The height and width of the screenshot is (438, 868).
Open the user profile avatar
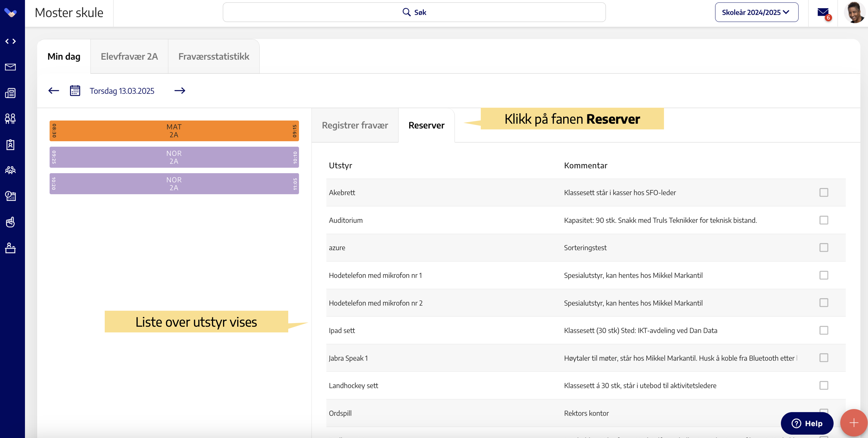(854, 13)
